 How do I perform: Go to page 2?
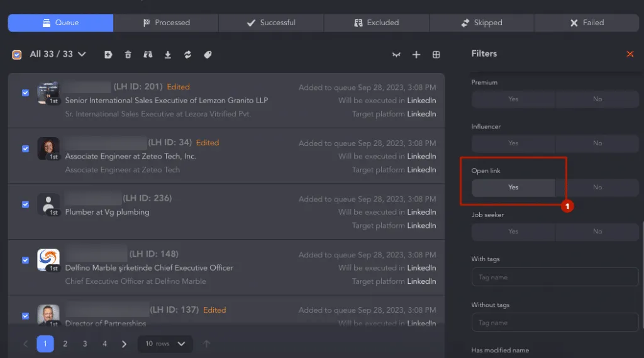coord(65,344)
